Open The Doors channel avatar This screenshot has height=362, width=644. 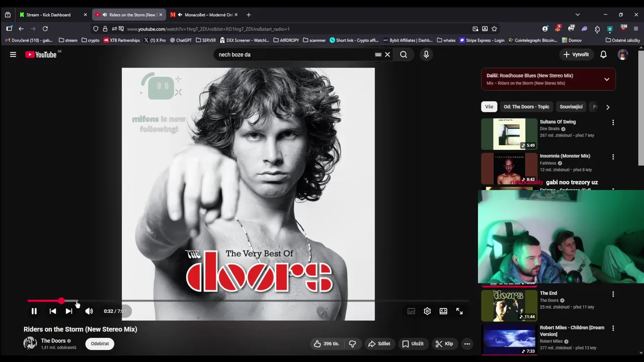tap(30, 343)
